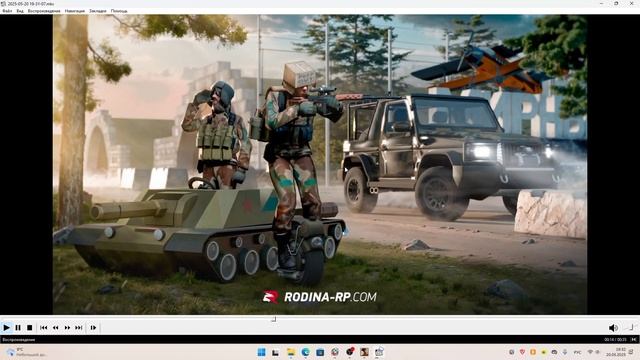Viewport: 640px width, 360px height.
Task: Click the video display area
Action: (320, 164)
